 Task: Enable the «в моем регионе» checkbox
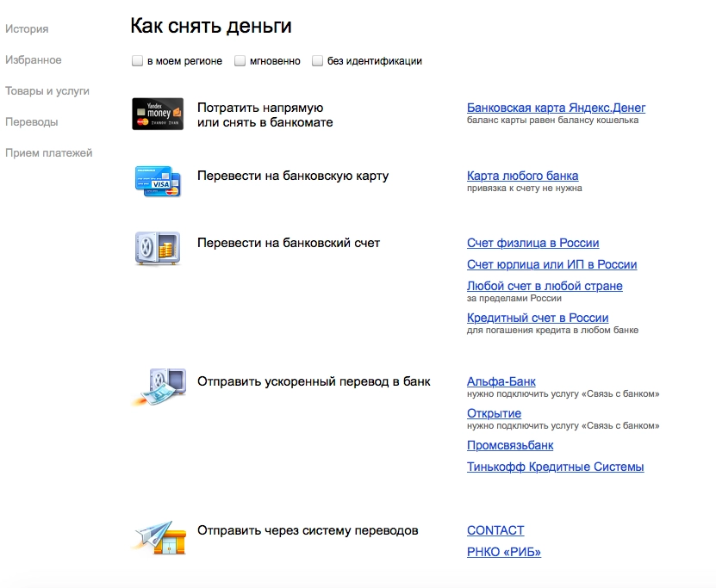coord(136,61)
